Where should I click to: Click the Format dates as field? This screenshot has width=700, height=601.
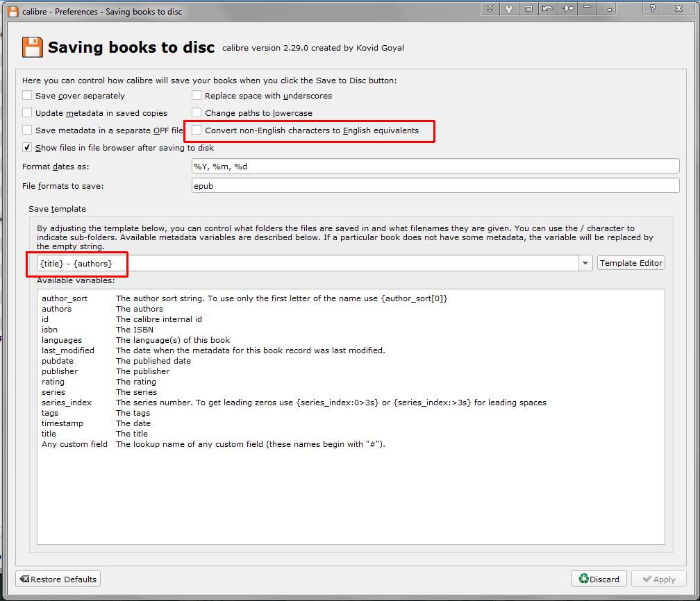[x=435, y=167]
